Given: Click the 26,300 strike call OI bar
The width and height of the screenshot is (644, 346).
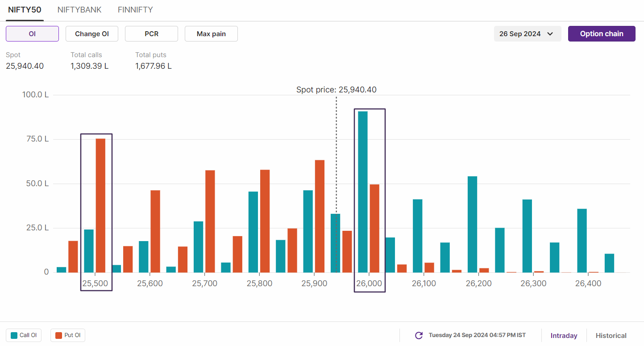Looking at the screenshot, I should (527, 236).
